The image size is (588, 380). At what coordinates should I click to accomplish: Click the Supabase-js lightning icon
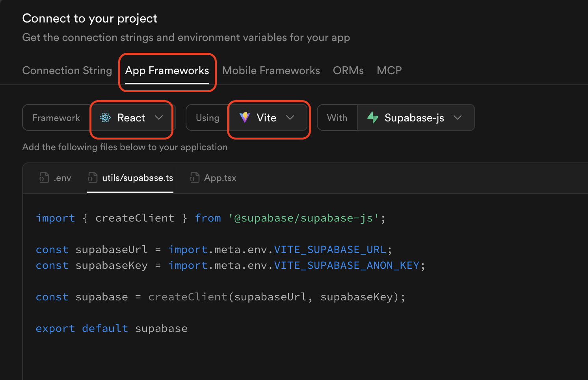pyautogui.click(x=373, y=117)
